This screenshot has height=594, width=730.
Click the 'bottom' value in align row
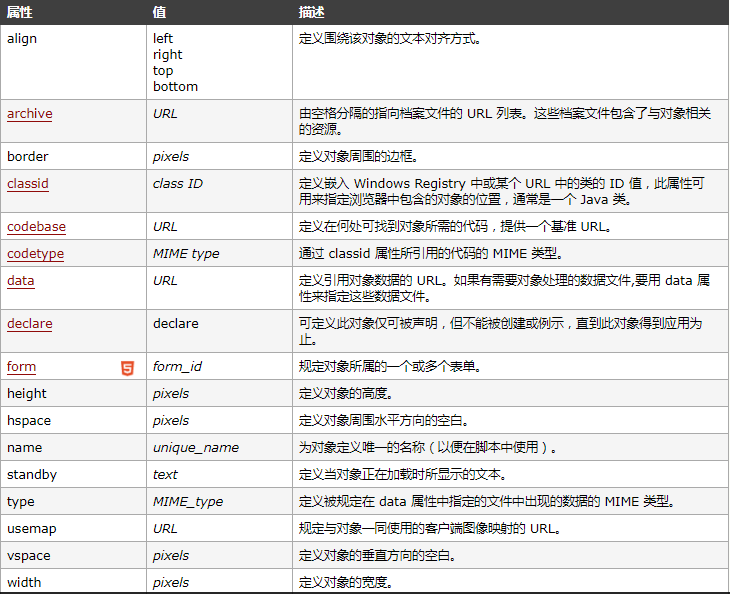tap(176, 87)
